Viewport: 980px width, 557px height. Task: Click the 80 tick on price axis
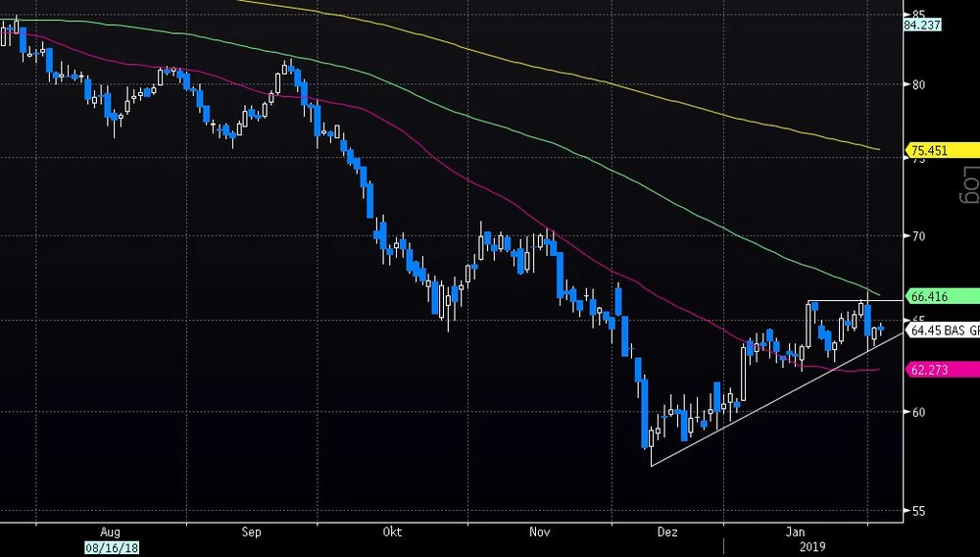[x=919, y=84]
